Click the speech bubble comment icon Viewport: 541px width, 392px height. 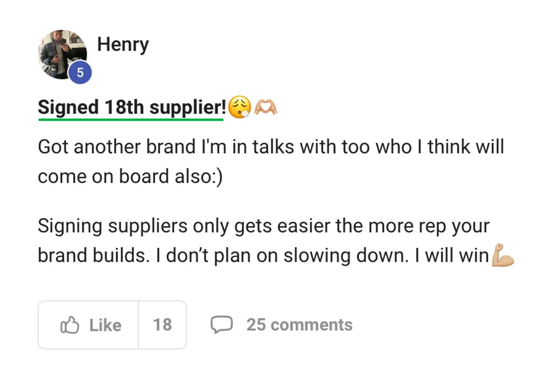(222, 325)
